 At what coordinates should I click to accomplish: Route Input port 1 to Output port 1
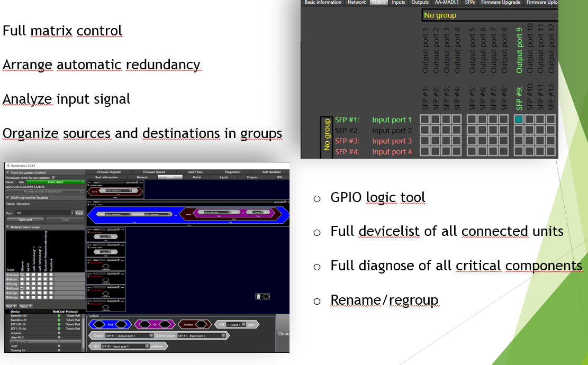424,120
